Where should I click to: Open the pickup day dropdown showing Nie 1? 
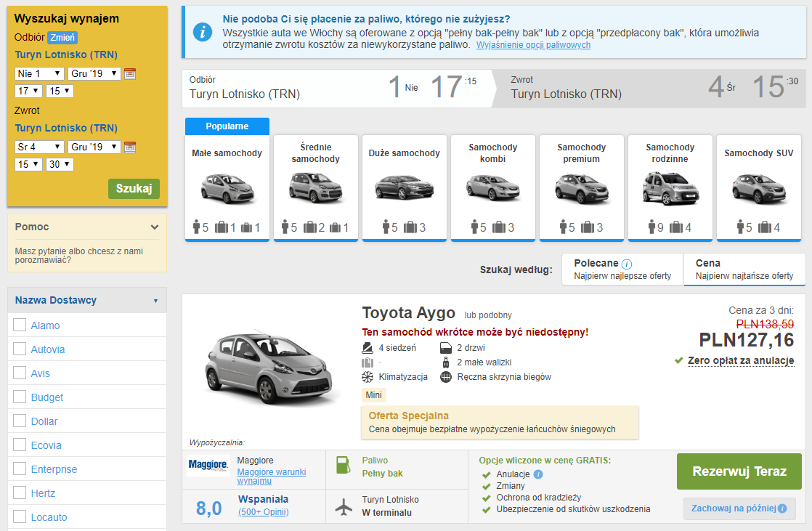click(x=38, y=73)
